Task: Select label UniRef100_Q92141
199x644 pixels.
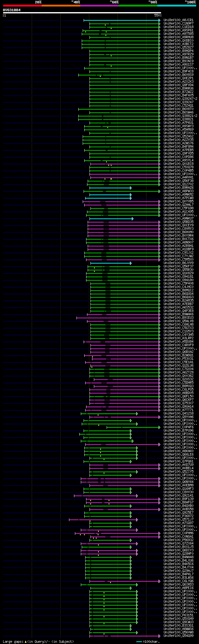Action: (x=178, y=496)
